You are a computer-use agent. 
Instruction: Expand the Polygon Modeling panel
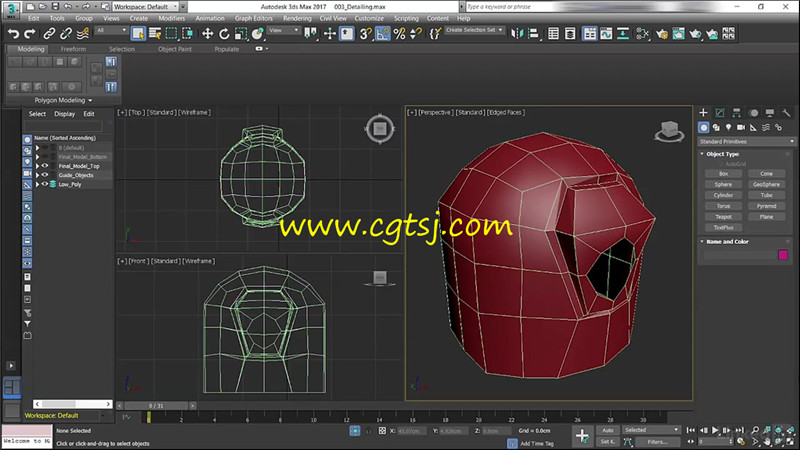pyautogui.click(x=63, y=100)
